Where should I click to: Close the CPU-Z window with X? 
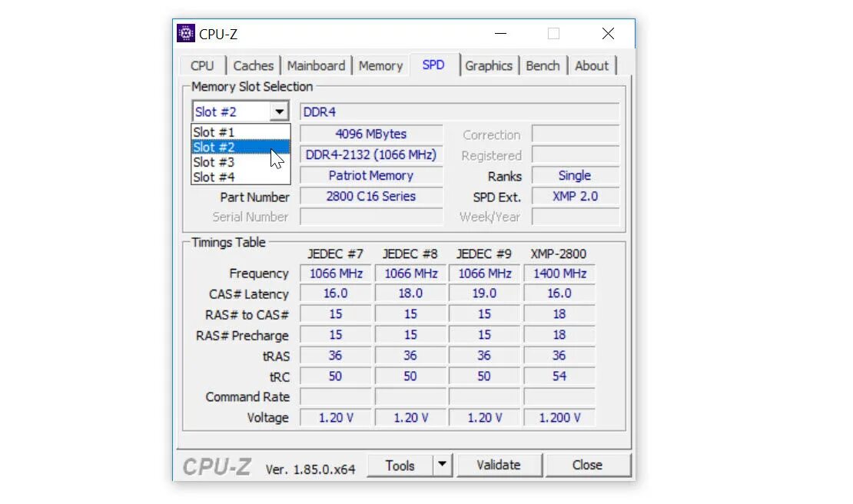(608, 34)
